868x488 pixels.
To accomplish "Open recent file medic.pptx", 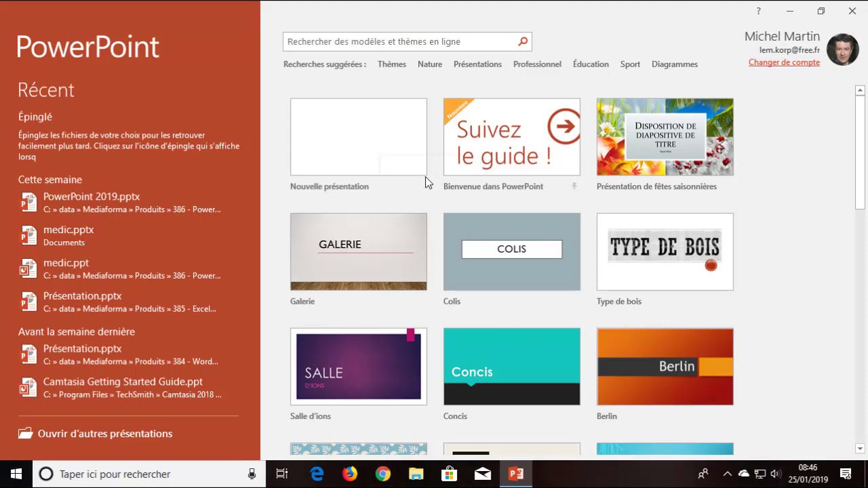I will coord(129,236).
